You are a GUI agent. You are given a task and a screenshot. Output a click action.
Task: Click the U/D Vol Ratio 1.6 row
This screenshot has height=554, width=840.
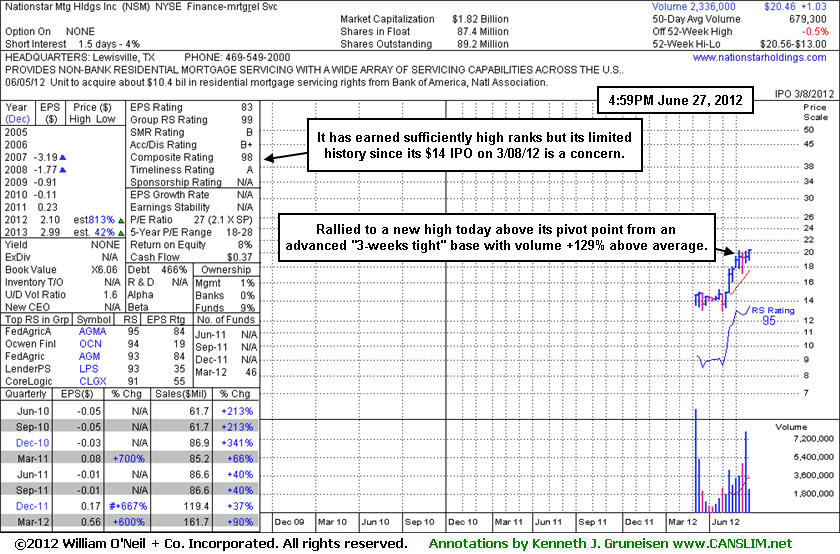[x=61, y=295]
